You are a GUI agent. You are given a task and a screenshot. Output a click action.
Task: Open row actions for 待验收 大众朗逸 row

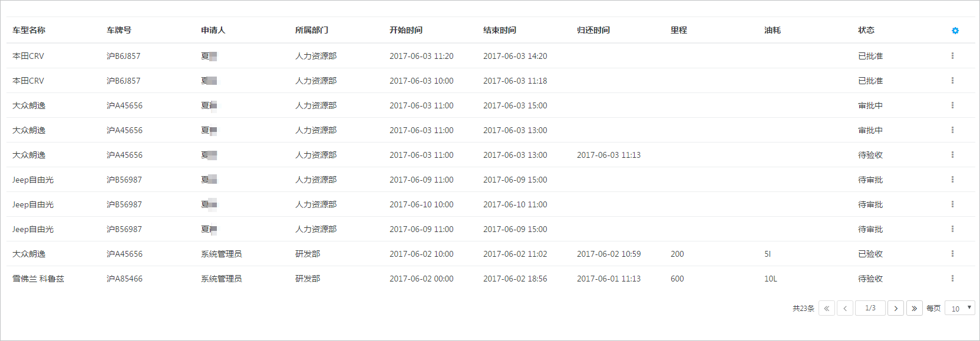coord(952,155)
